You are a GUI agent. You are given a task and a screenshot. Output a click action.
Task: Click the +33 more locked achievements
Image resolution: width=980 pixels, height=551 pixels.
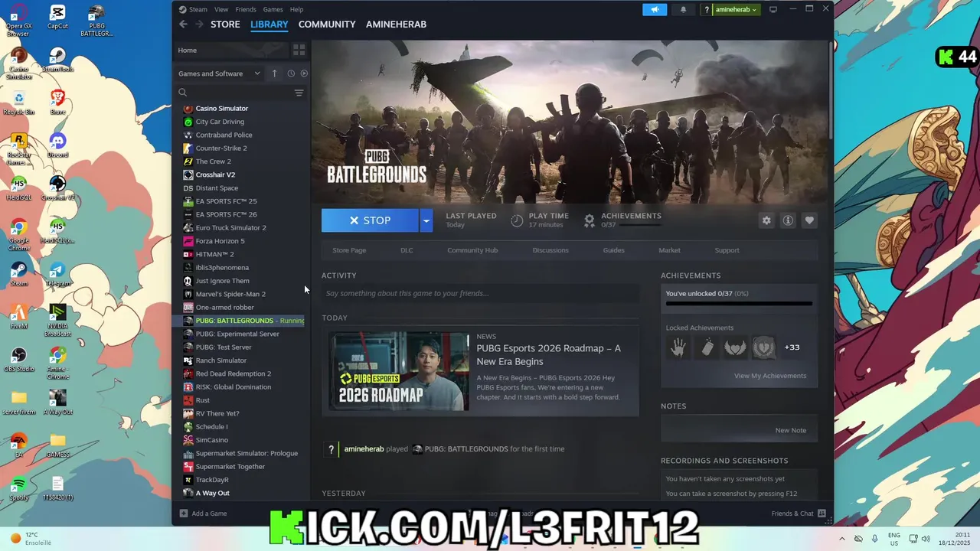pyautogui.click(x=792, y=347)
